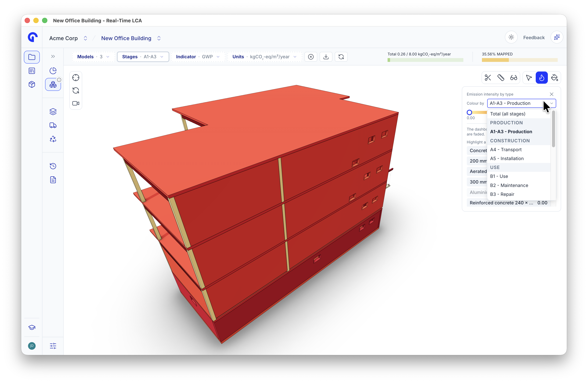The height and width of the screenshot is (383, 588).
Task: Open the history clock icon
Action: [x=53, y=166]
